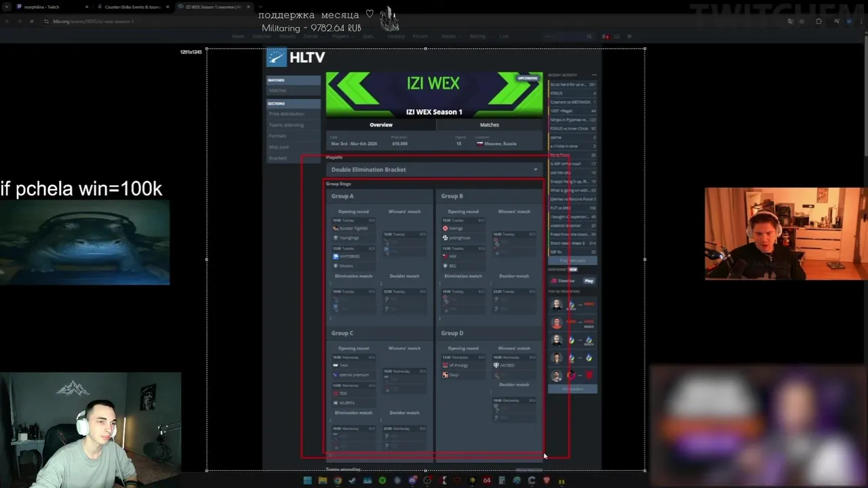This screenshot has width=868, height=488.
Task: Open the 'Ninjas in Pyjamas vs...' thread
Action: point(573,119)
